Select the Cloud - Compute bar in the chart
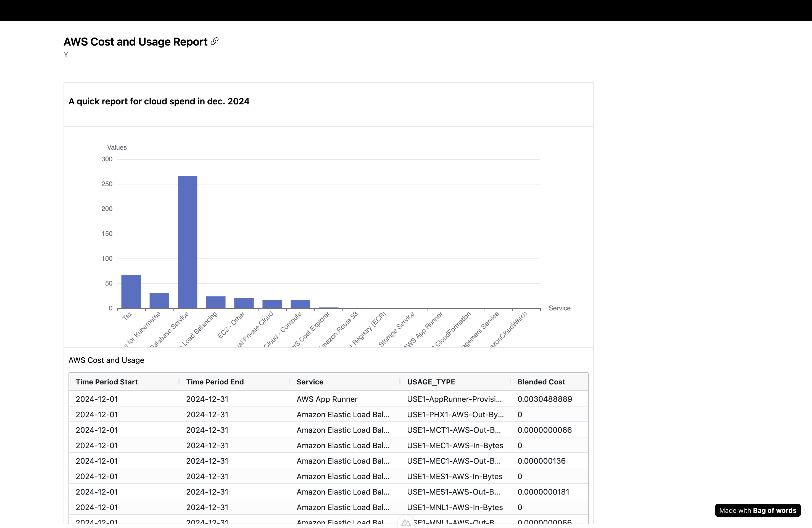 pos(300,304)
